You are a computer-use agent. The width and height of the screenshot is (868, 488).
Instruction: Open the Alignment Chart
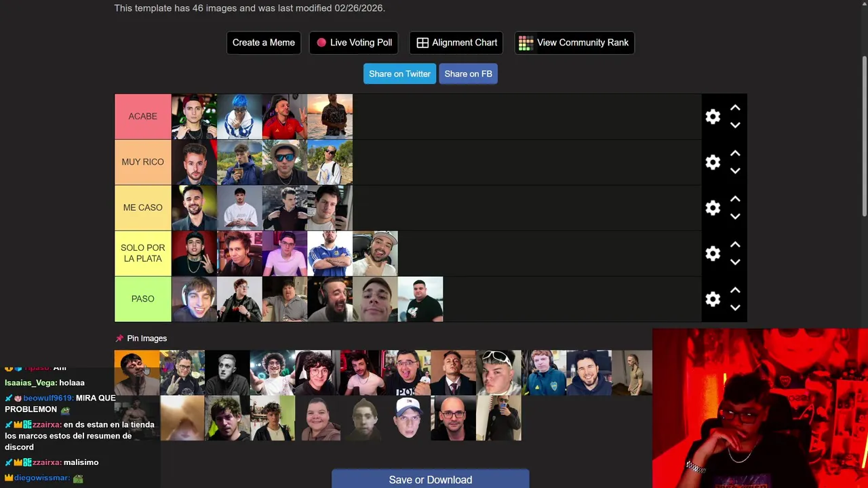pos(456,43)
